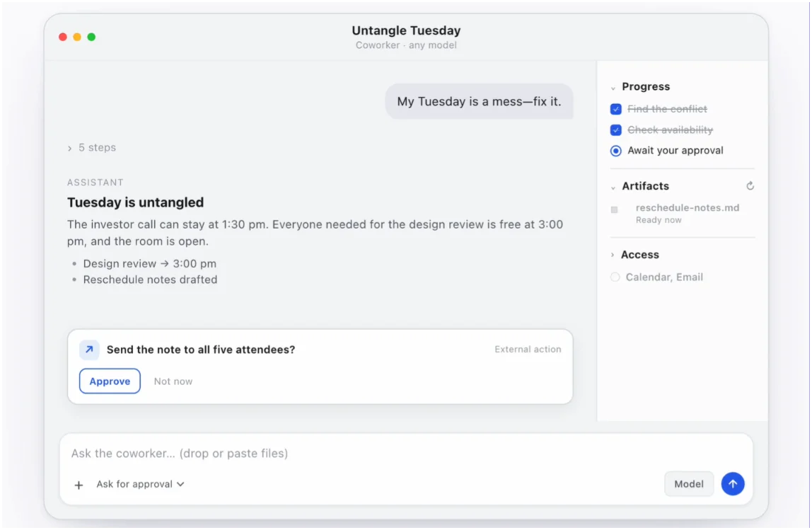The height and width of the screenshot is (530, 812).
Task: Click the 'Ready now' status text
Action: [x=659, y=220]
